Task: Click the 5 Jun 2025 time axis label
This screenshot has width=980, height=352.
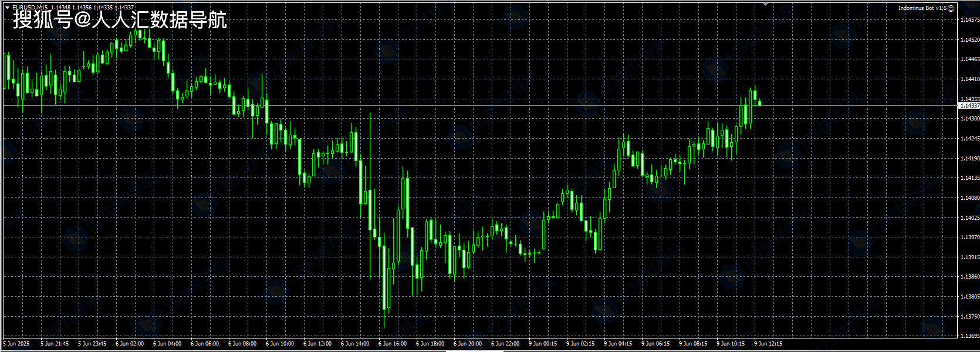Action: pos(16,344)
